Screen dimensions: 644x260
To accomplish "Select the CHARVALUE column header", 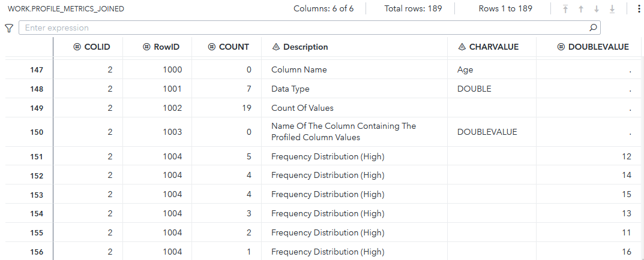I will 493,47.
